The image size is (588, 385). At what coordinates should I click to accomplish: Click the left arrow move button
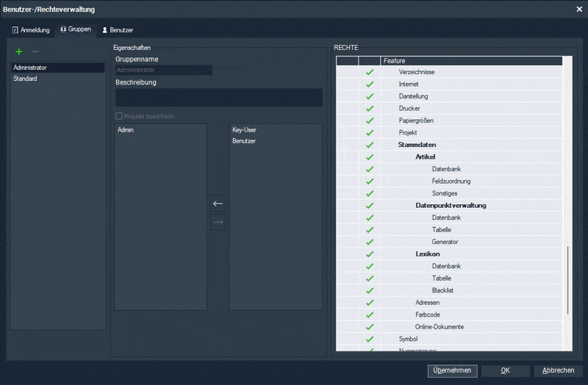218,204
